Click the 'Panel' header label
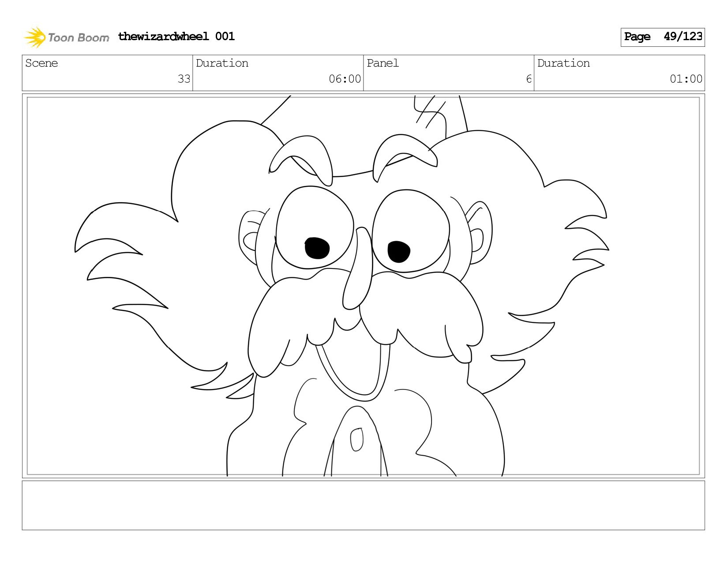Image resolution: width=728 pixels, height=563 pixels. 383,63
